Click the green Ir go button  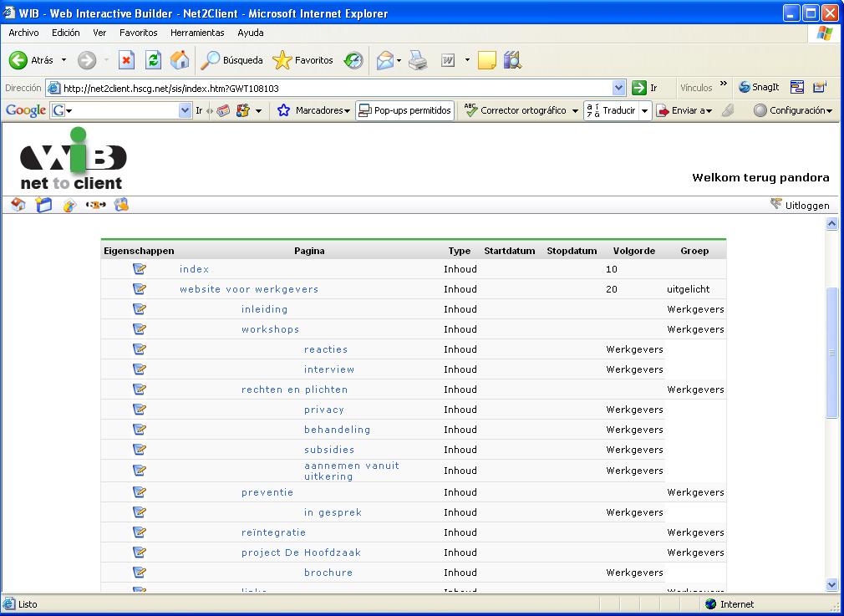(x=645, y=88)
